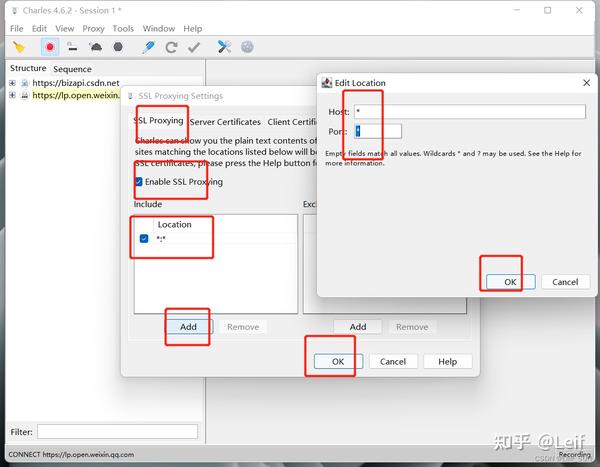This screenshot has width=600, height=467.
Task: Expand the bizapi.csdn.net tree node
Action: pyautogui.click(x=12, y=83)
